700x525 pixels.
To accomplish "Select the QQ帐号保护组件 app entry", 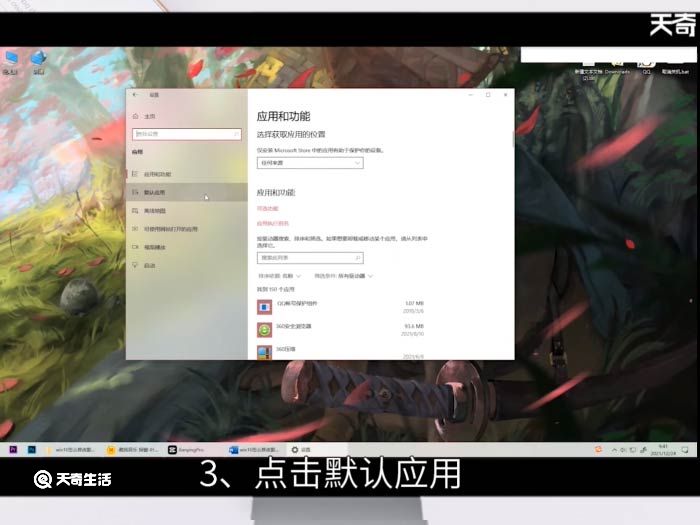I will tap(340, 307).
